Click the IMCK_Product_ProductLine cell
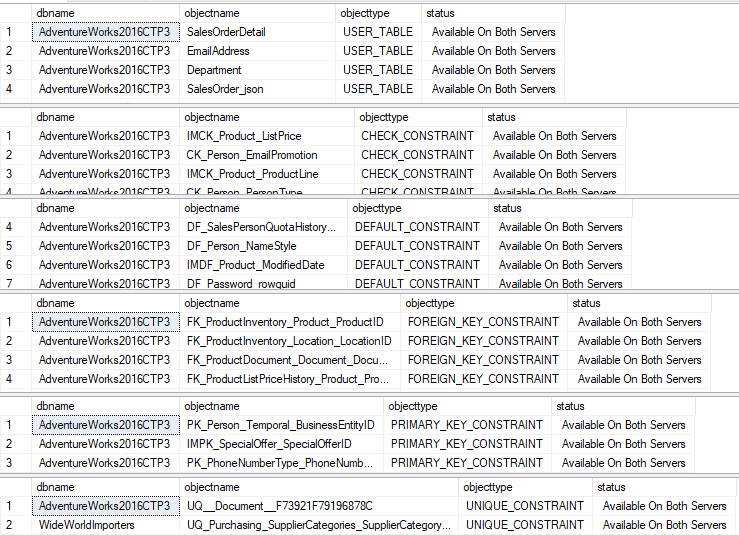Screen dimensions: 739x535 267,174
